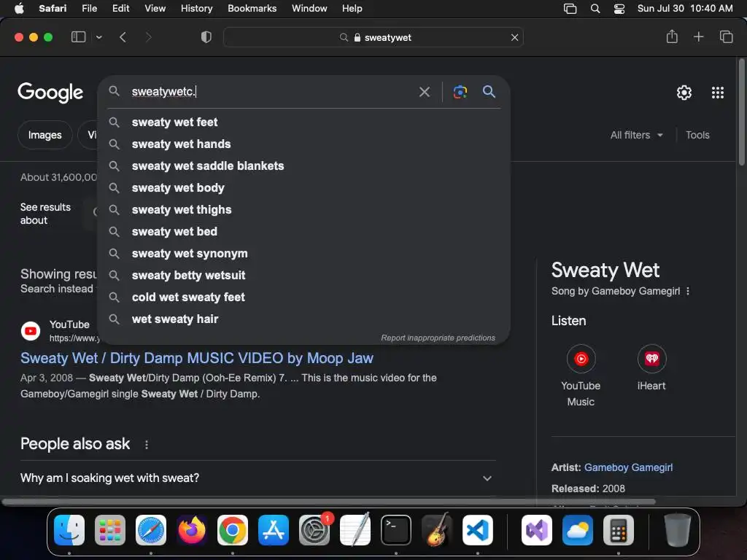Viewport: 747px width, 560px height.
Task: Click the Safari address bar
Action: [373, 37]
